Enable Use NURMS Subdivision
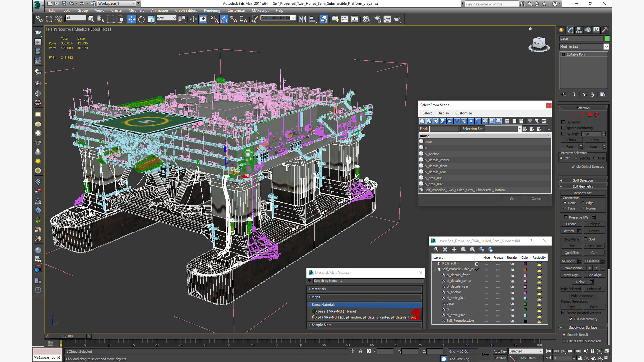 coord(564,341)
